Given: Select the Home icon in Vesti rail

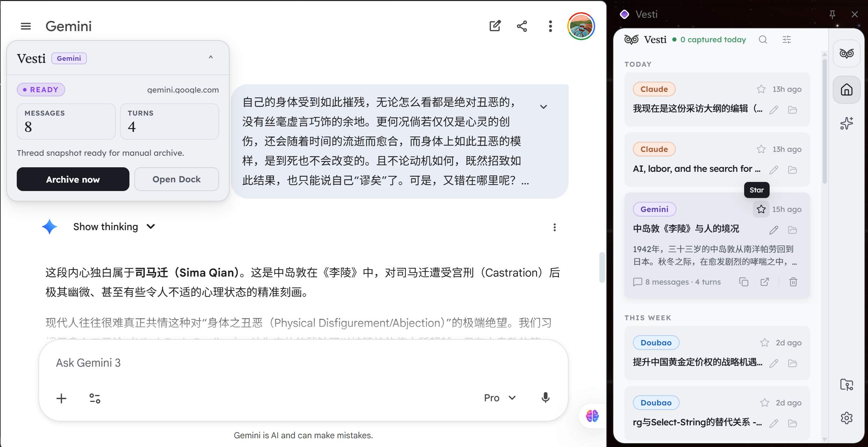Looking at the screenshot, I should tap(846, 90).
